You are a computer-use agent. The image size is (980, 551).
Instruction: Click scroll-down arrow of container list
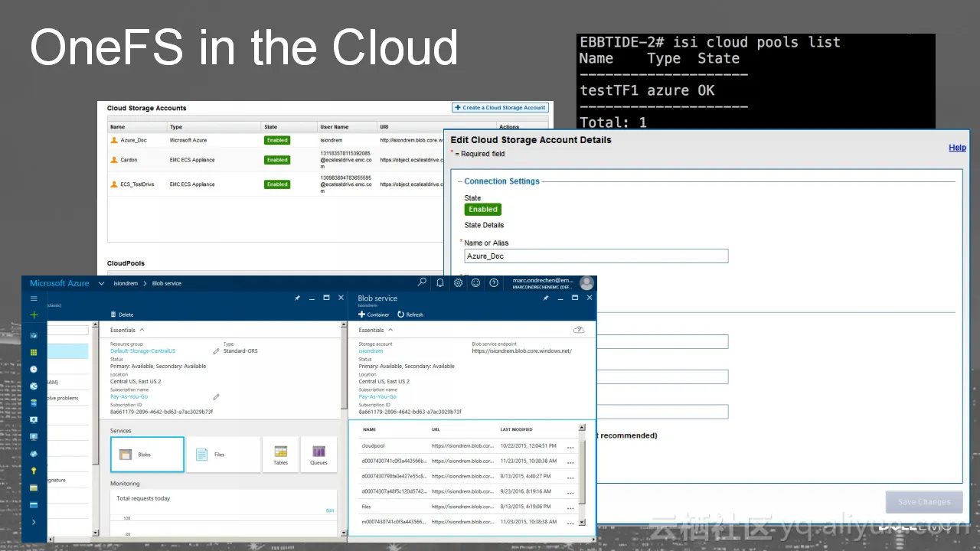582,523
